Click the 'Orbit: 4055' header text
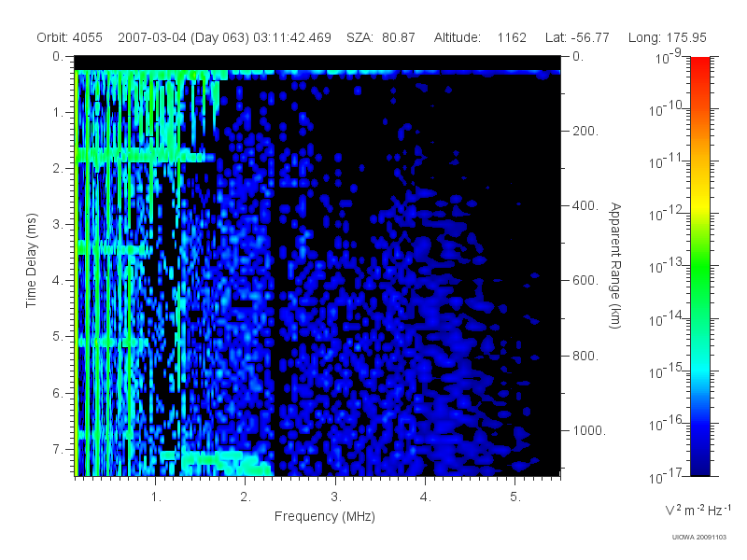 tap(69, 37)
